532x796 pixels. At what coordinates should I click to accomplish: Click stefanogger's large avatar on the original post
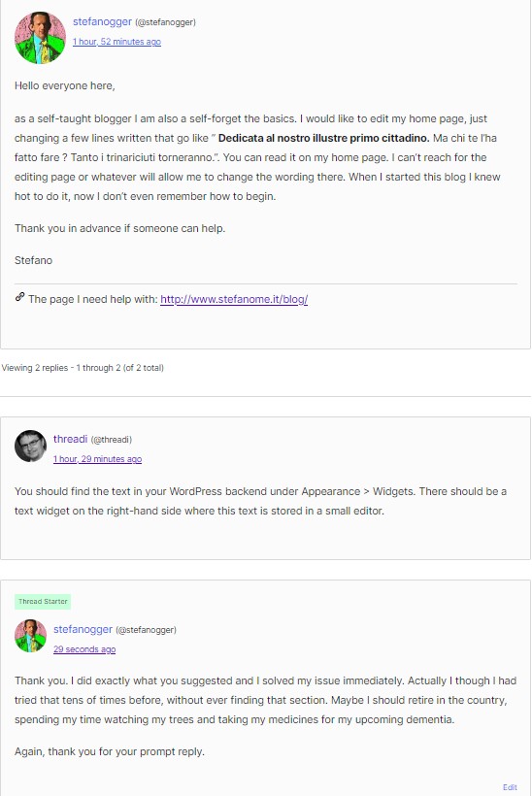point(40,38)
